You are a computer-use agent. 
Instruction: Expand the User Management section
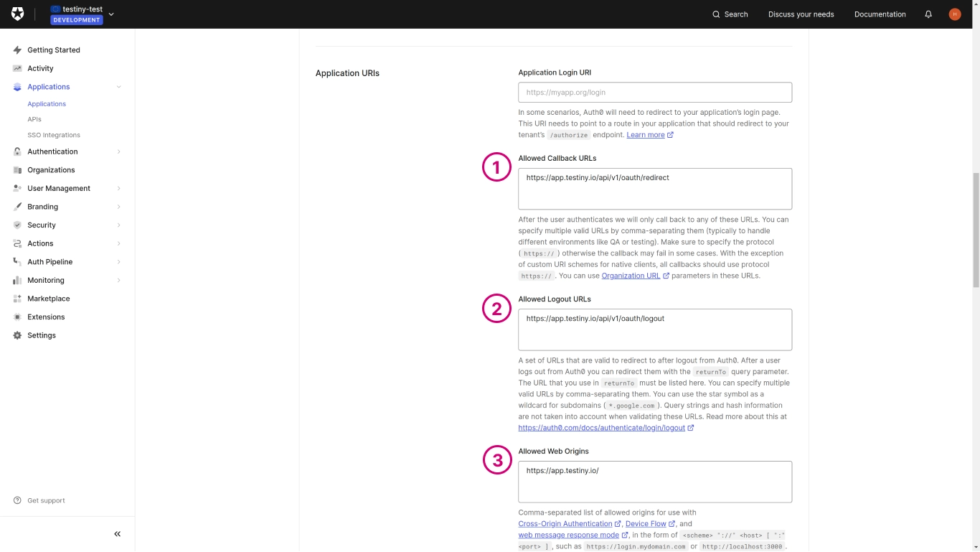point(118,188)
